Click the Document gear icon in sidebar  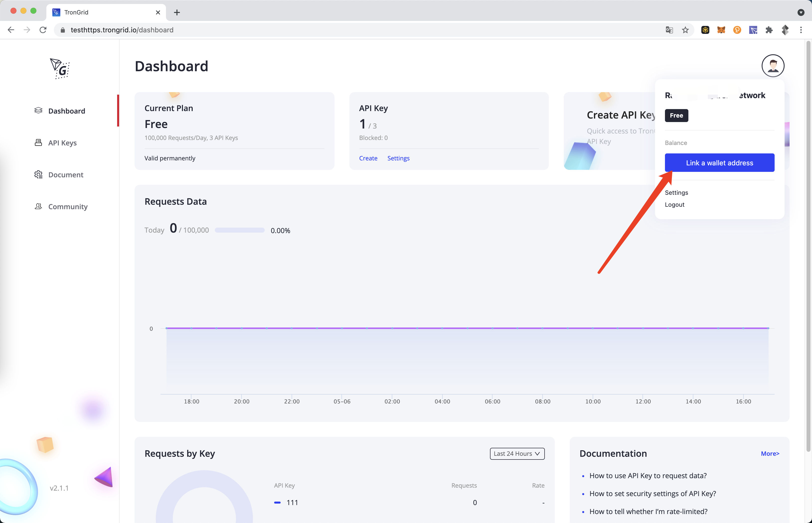[38, 175]
